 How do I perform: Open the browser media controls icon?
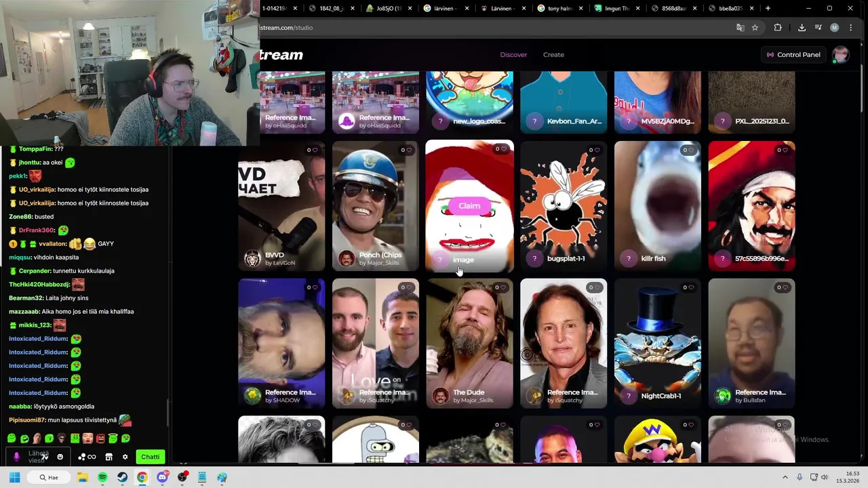pyautogui.click(x=818, y=28)
